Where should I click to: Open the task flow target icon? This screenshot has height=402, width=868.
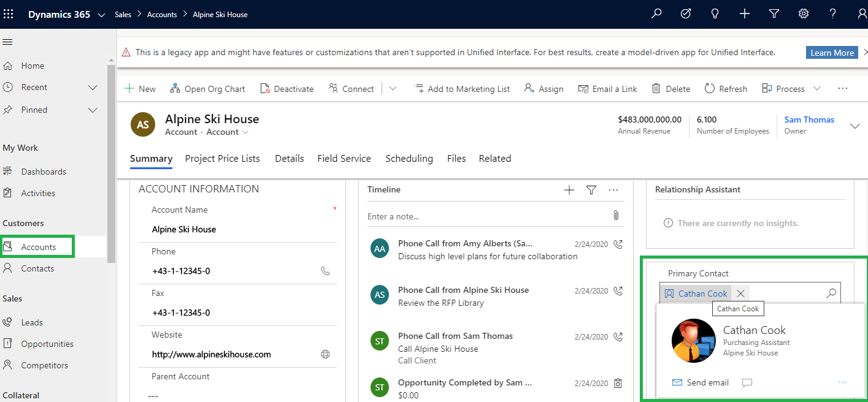(686, 13)
